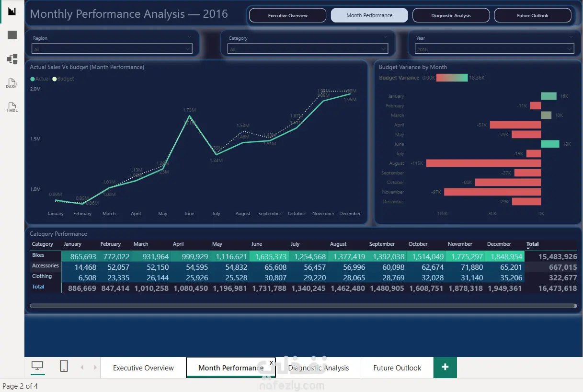This screenshot has height=392, width=583.
Task: Select the mobile layout icon
Action: (64, 367)
